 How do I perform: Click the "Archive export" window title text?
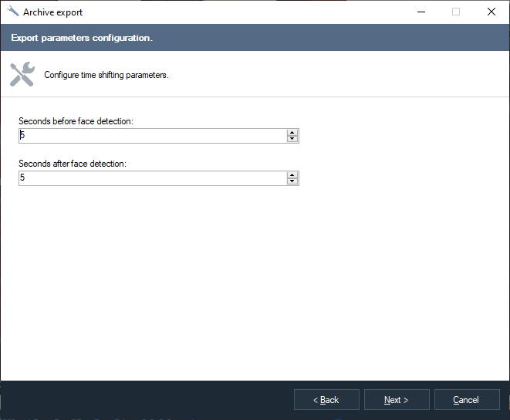(52, 12)
